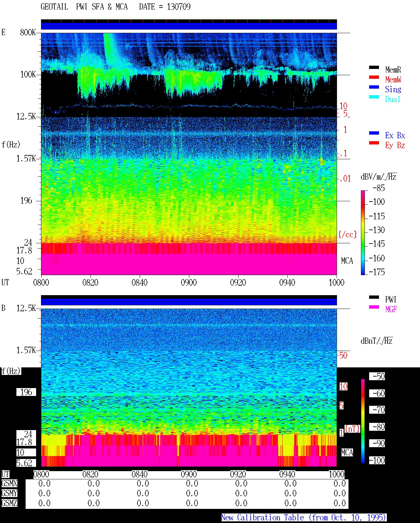The image size is (420, 523).
Task: Click the MCA label beside electric panel
Action: pyautogui.click(x=347, y=261)
